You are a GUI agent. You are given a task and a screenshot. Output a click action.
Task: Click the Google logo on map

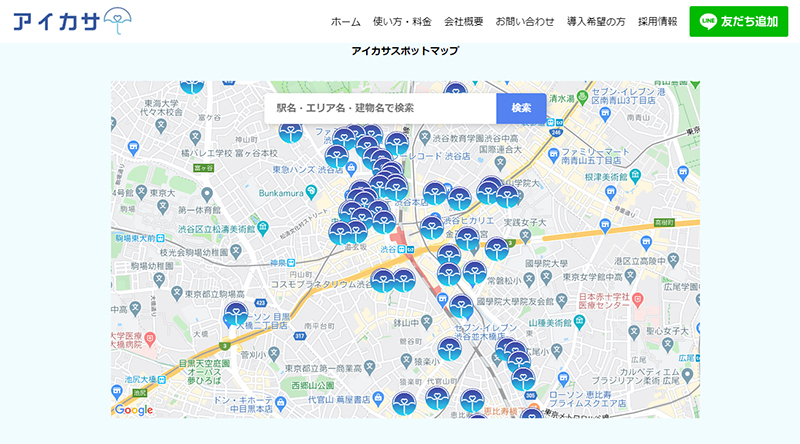tap(134, 410)
